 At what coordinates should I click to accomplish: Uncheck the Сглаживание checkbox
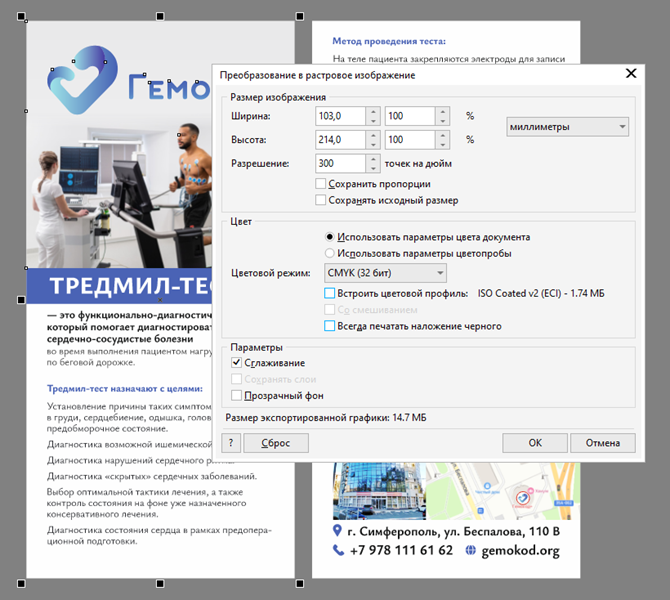pos(236,362)
